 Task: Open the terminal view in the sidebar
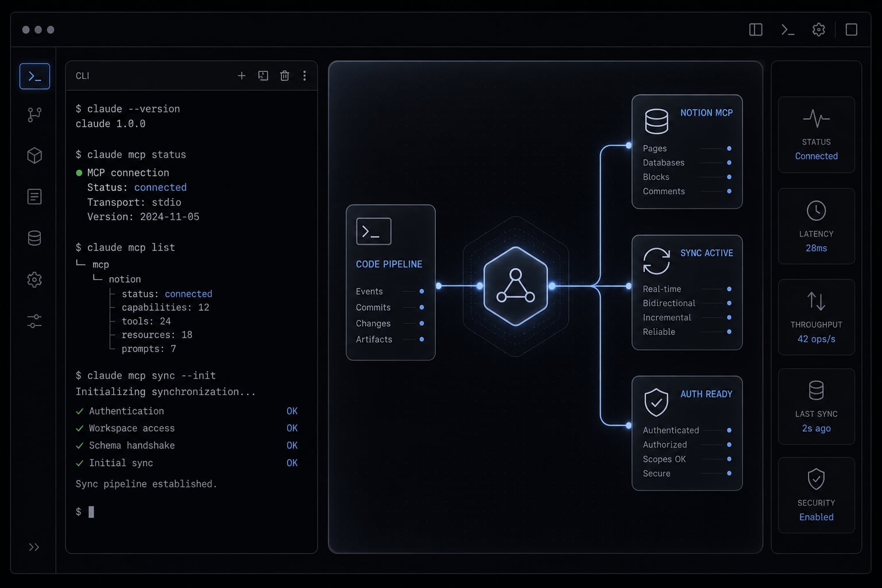34,76
